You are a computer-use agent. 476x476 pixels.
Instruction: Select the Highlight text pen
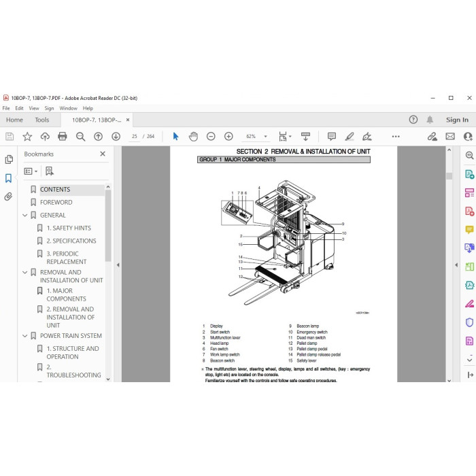point(350,137)
